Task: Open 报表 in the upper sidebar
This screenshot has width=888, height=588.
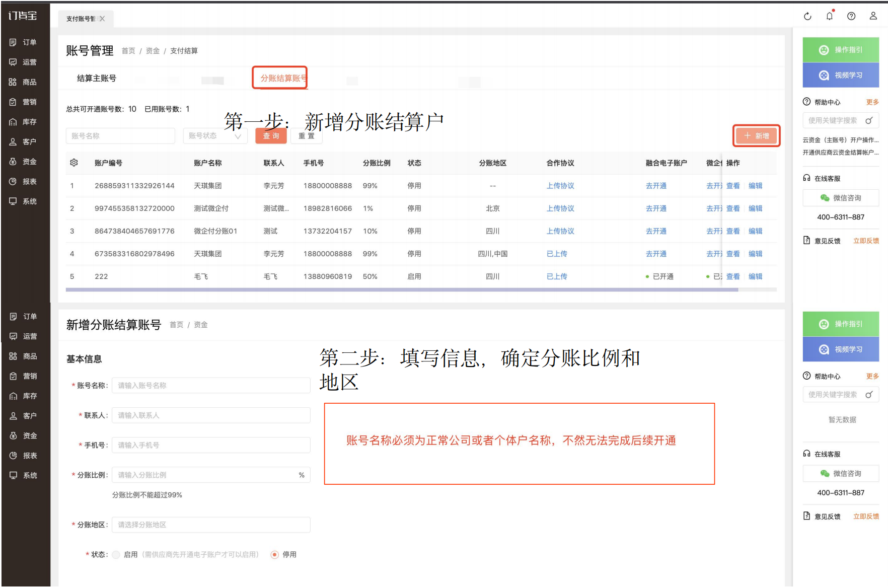Action: (x=23, y=181)
